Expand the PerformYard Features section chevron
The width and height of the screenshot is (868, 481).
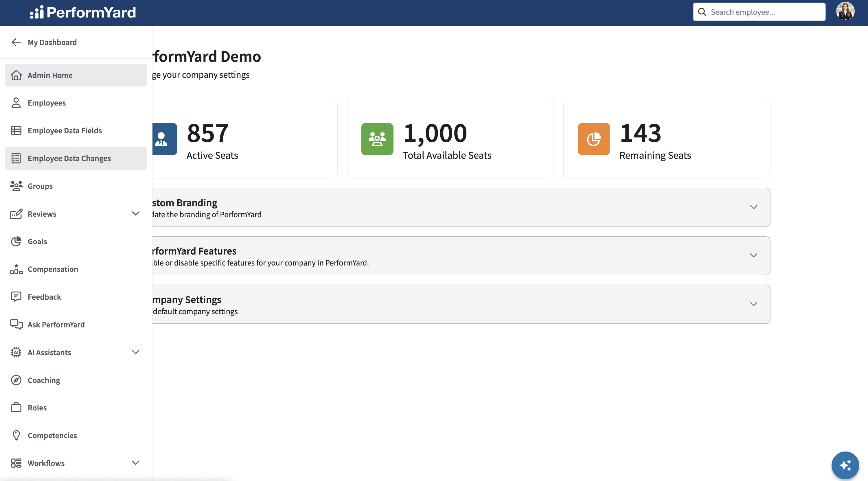pyautogui.click(x=753, y=256)
